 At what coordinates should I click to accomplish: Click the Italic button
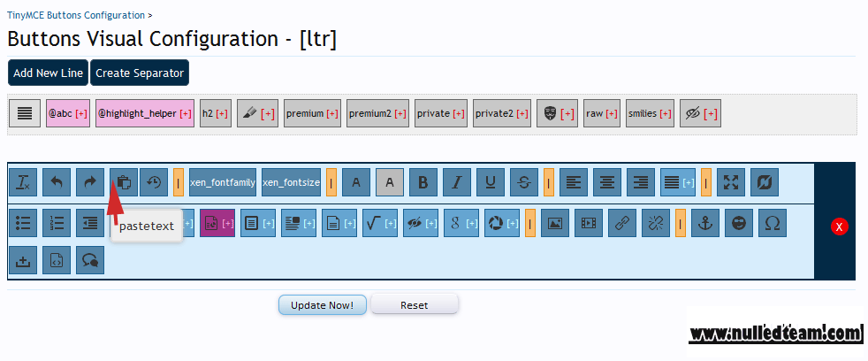coord(457,182)
